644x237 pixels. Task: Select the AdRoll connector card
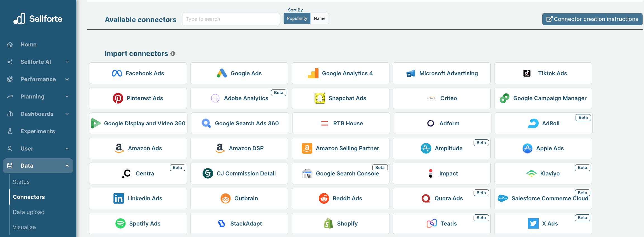point(544,123)
